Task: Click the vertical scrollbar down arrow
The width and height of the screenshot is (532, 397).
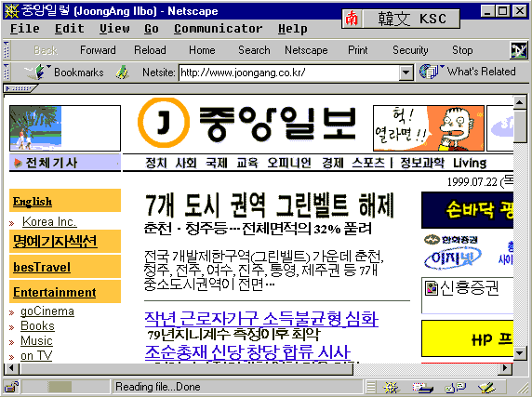Action: click(520, 353)
